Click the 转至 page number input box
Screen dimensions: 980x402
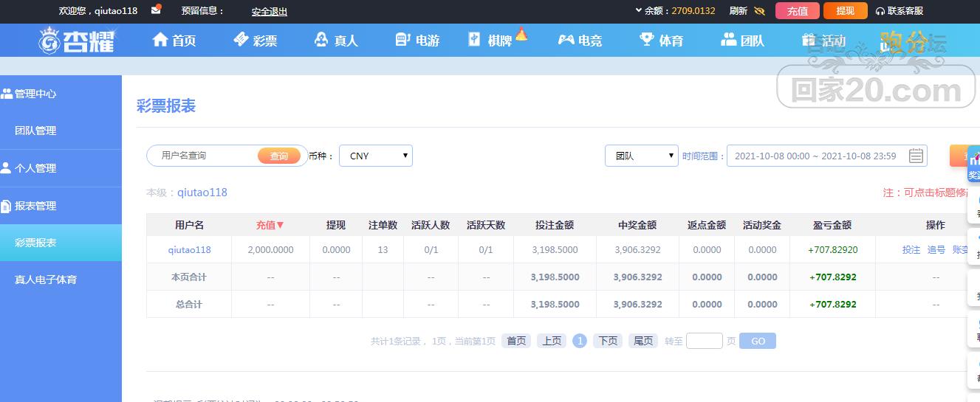click(x=705, y=341)
